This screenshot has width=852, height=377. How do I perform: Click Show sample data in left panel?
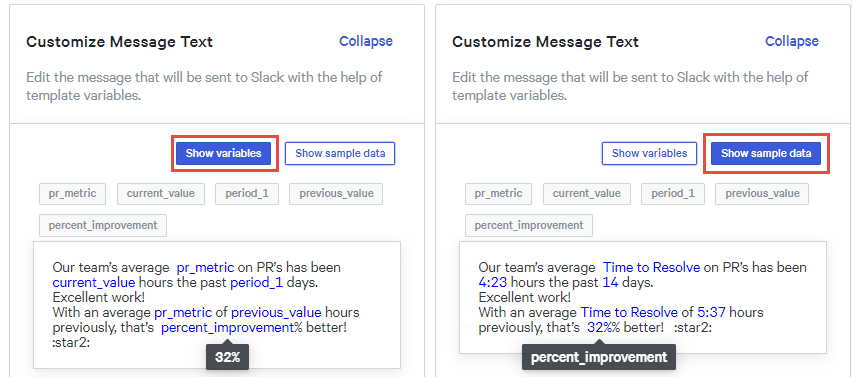[x=340, y=153]
